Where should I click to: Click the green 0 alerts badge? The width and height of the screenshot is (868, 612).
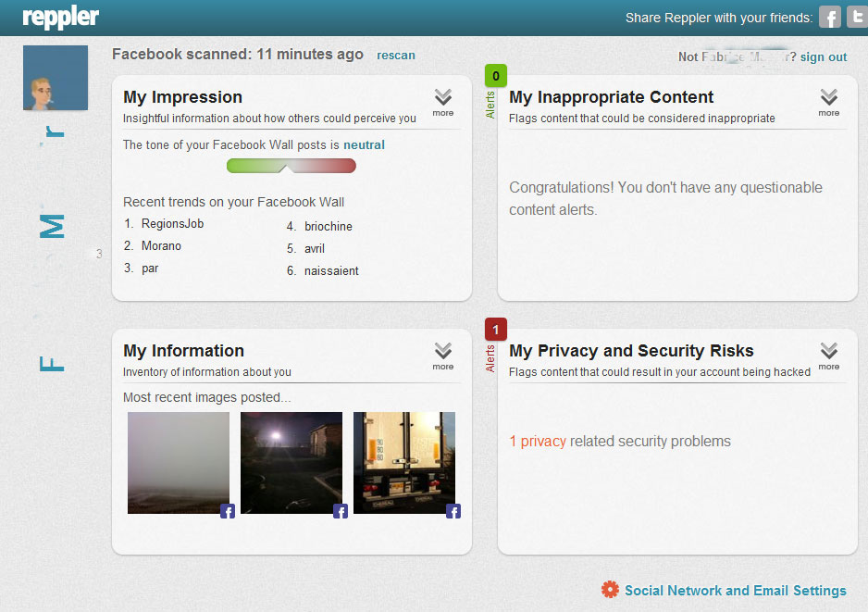(495, 76)
